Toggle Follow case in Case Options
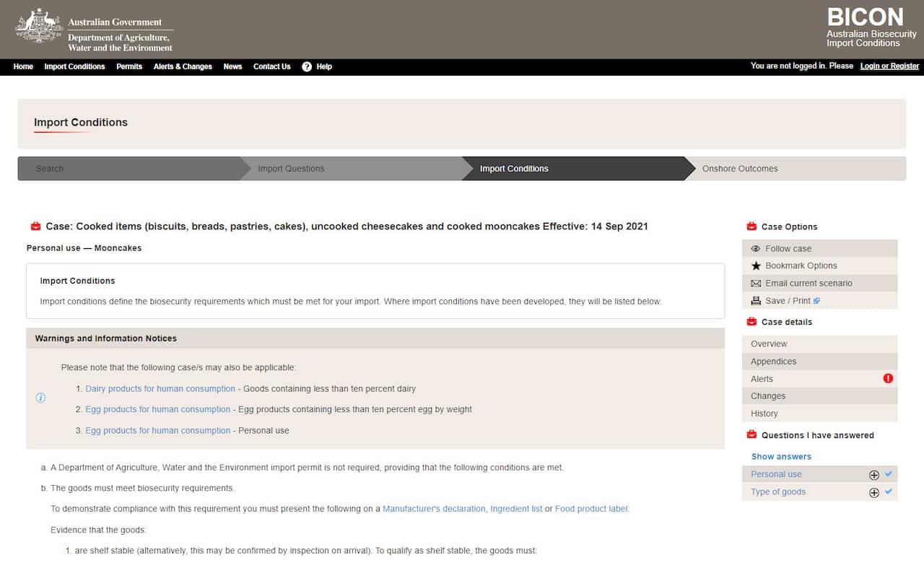Viewport: 924px width, 565px height. pos(788,248)
